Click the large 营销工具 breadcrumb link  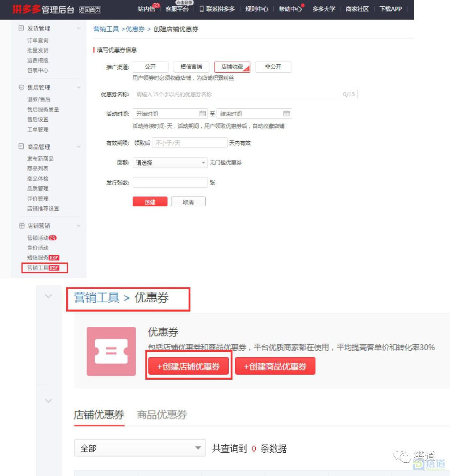coord(97,298)
